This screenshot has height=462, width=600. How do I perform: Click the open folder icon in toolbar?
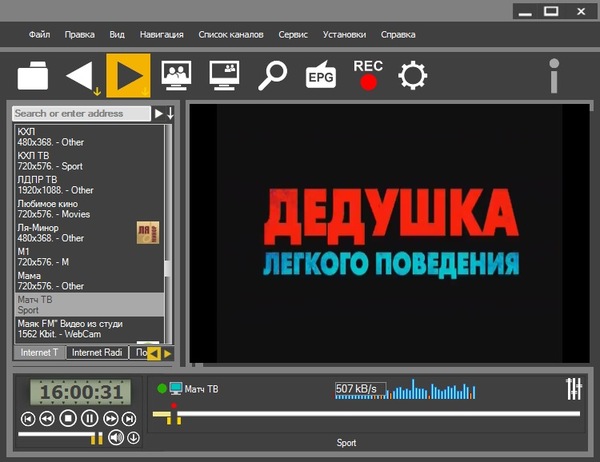click(33, 76)
